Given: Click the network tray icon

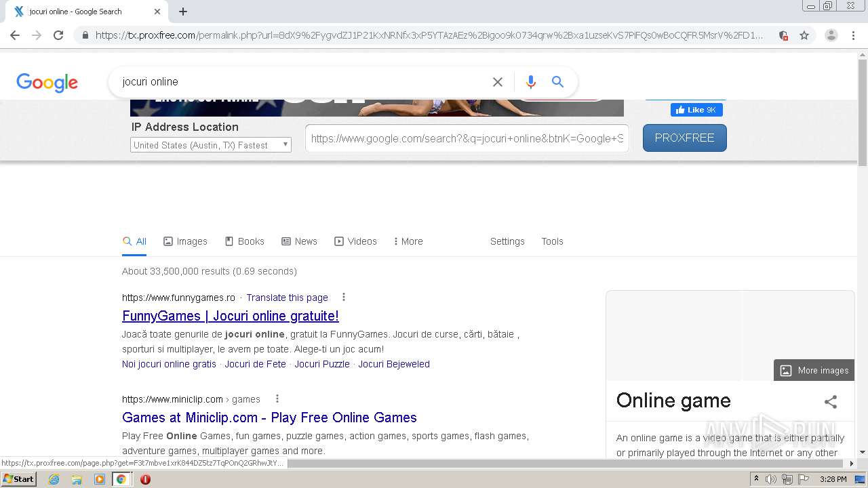Looking at the screenshot, I should pyautogui.click(x=787, y=479).
